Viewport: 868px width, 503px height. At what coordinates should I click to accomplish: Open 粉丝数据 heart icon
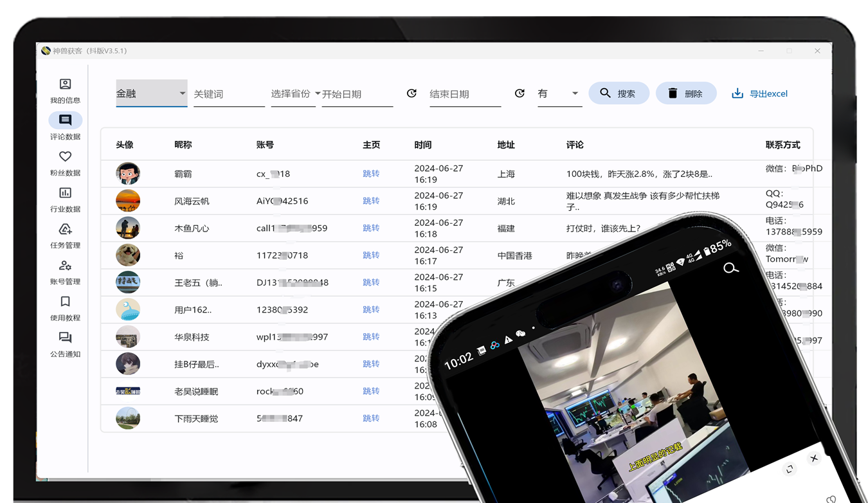pos(65,156)
